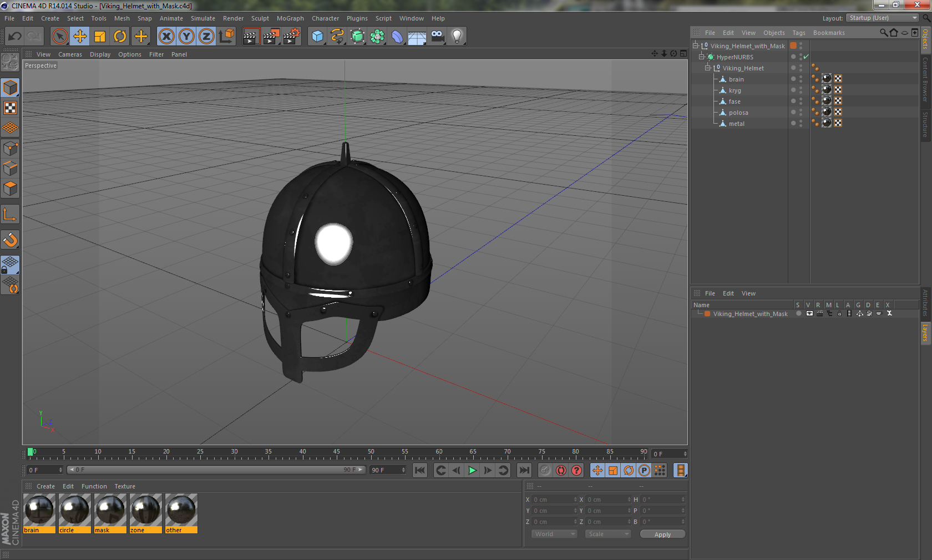932x560 pixels.
Task: Render the active view
Action: 251,37
